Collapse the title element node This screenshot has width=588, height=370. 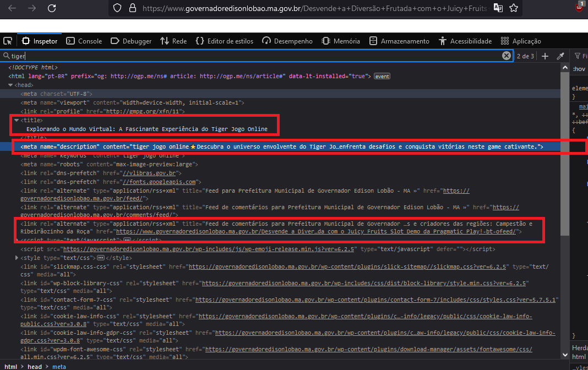pos(17,120)
